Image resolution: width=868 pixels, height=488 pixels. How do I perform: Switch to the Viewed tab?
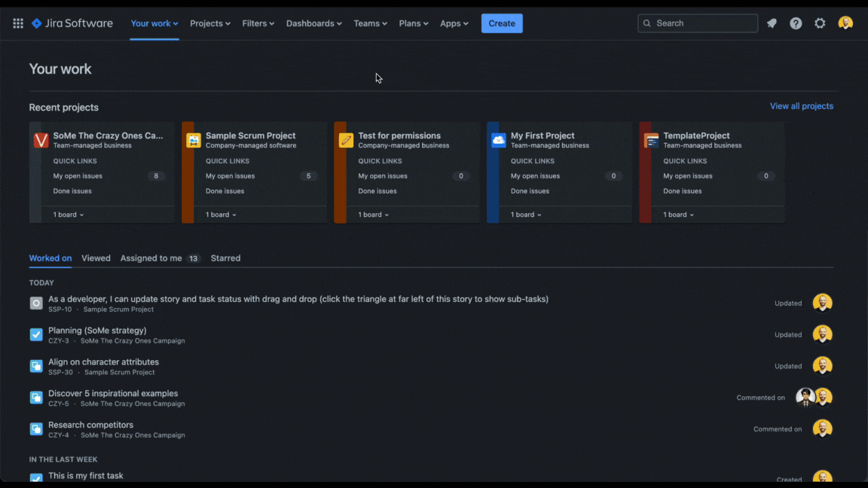pos(96,258)
